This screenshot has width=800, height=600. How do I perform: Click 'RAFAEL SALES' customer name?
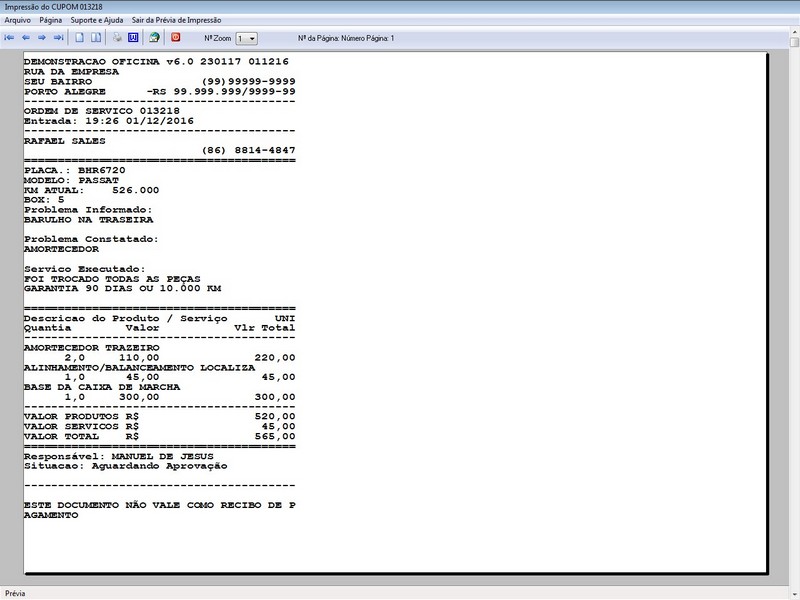[x=64, y=141]
